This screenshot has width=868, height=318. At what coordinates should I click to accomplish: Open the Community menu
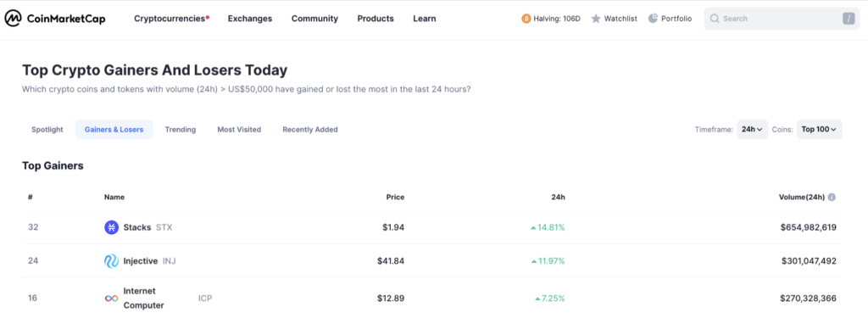(314, 19)
